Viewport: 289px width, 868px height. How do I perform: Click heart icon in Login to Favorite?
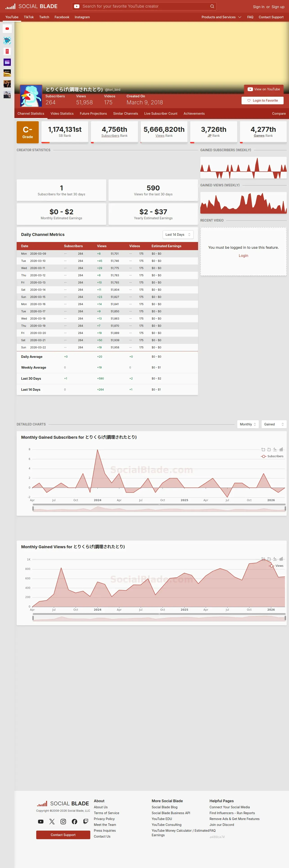tap(249, 101)
